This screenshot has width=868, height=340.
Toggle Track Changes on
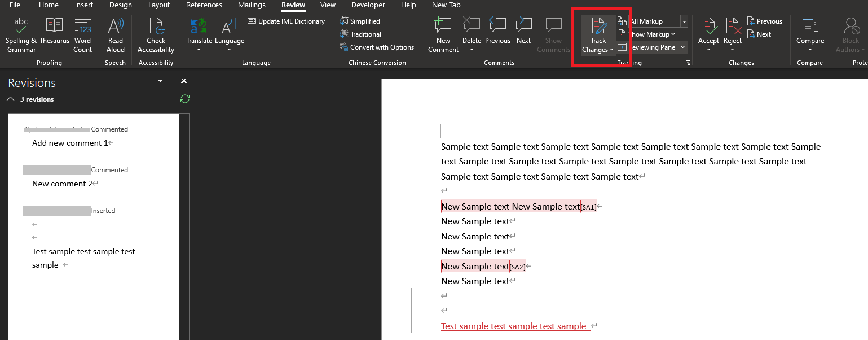pyautogui.click(x=598, y=28)
